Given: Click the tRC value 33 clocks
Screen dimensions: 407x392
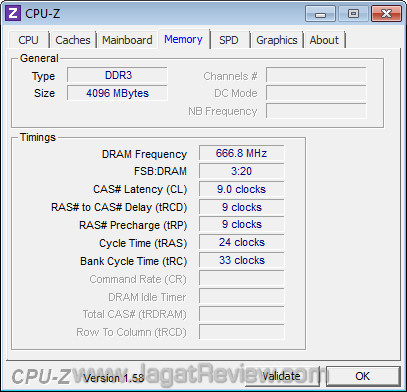Looking at the screenshot, I should pyautogui.click(x=241, y=260).
